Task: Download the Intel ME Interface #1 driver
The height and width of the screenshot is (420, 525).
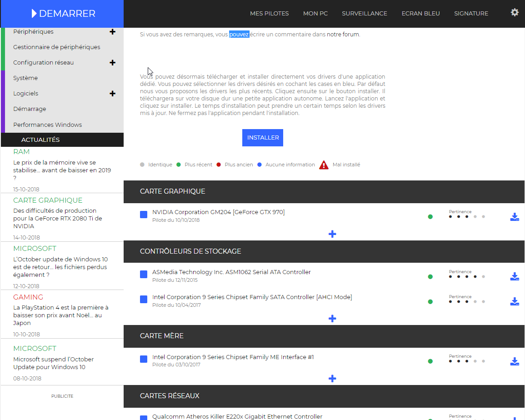Action: [x=515, y=361]
